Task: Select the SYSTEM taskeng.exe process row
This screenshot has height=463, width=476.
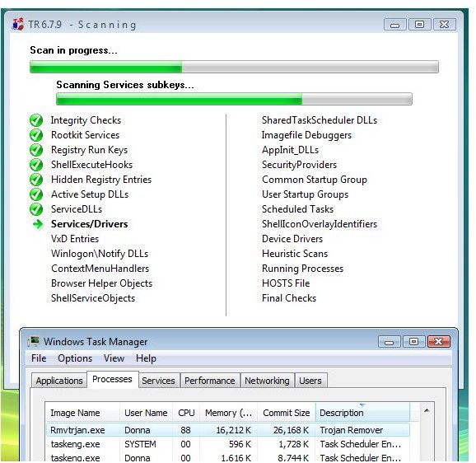Action: pos(227,444)
